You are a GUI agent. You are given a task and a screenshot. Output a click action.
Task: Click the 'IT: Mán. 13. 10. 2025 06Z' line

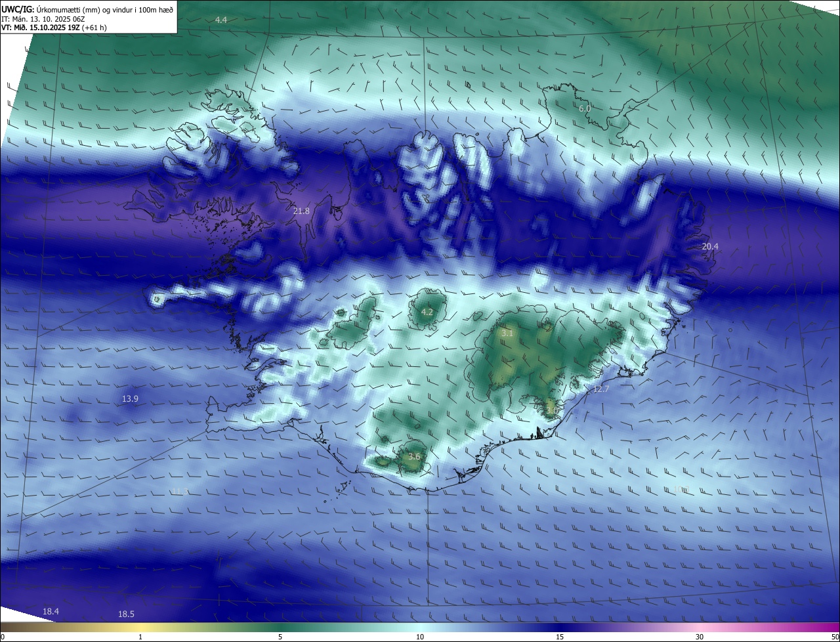click(x=44, y=19)
